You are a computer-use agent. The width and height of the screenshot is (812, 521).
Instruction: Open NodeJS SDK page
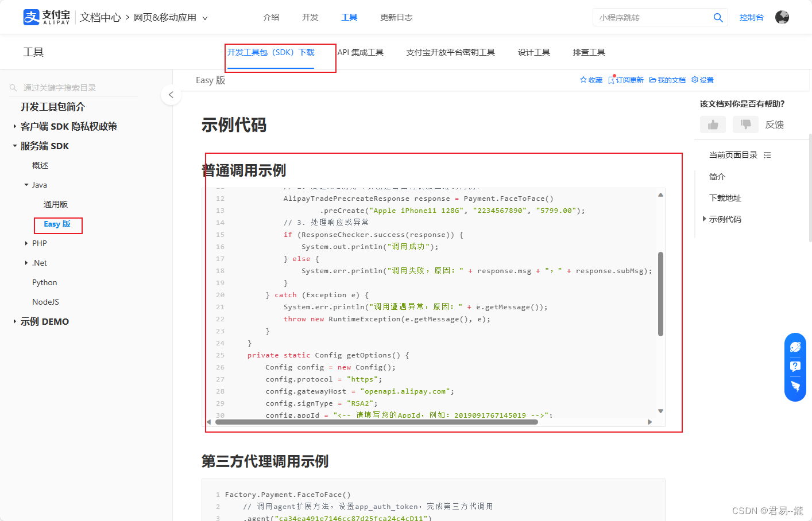46,302
